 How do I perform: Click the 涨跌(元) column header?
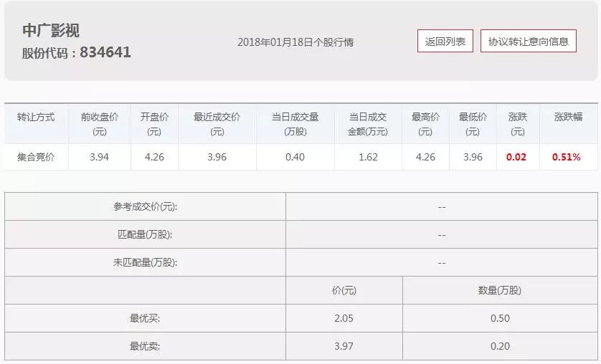coord(517,124)
